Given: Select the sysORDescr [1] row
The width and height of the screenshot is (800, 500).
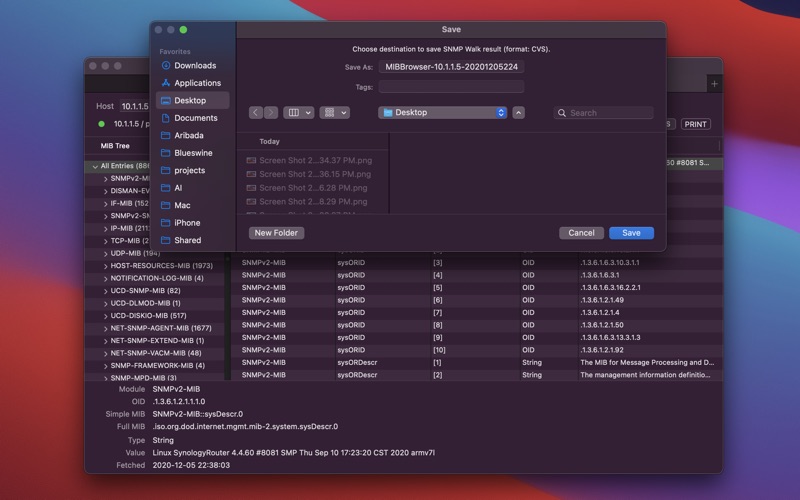Looking at the screenshot, I should (477, 363).
